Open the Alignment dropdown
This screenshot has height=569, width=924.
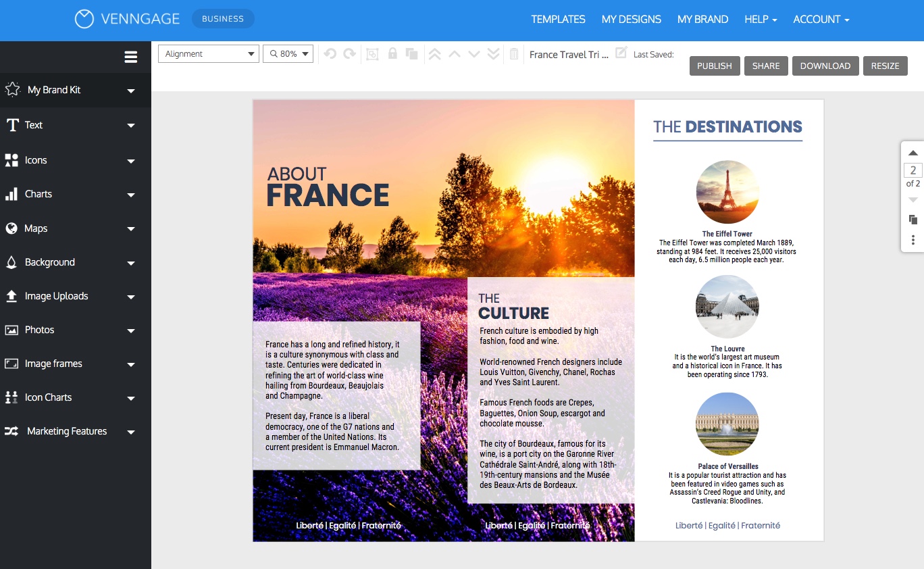point(209,54)
